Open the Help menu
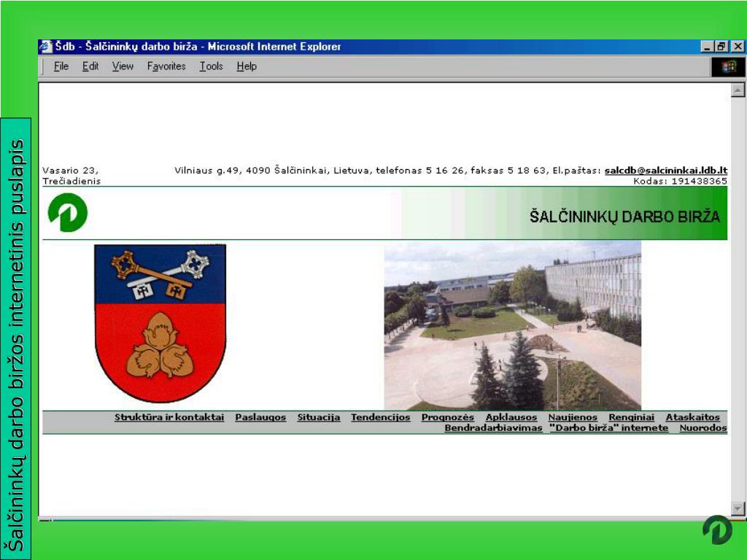 [x=247, y=66]
